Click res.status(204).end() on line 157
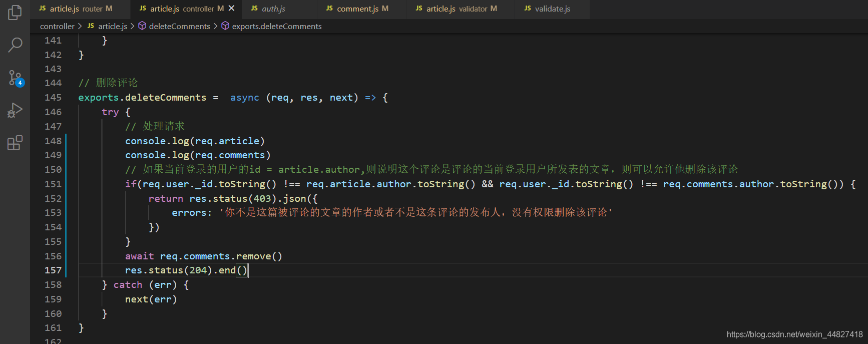Viewport: 868px width, 344px height. pos(186,270)
